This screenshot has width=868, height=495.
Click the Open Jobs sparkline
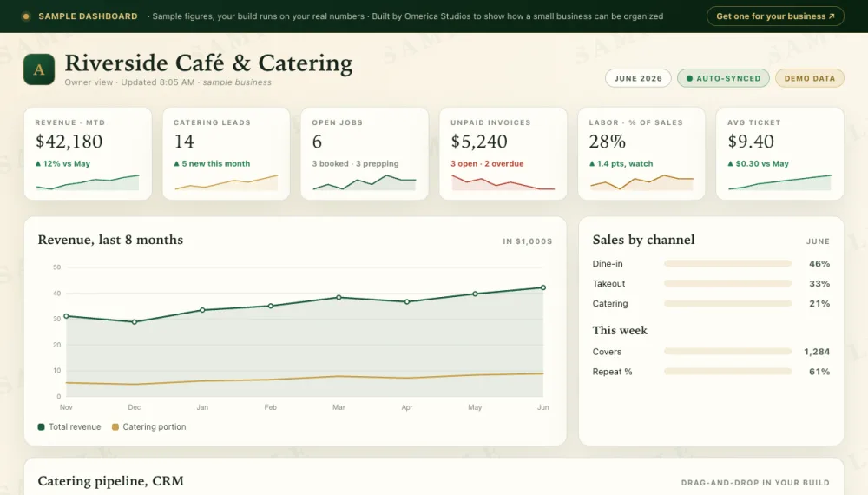click(365, 182)
